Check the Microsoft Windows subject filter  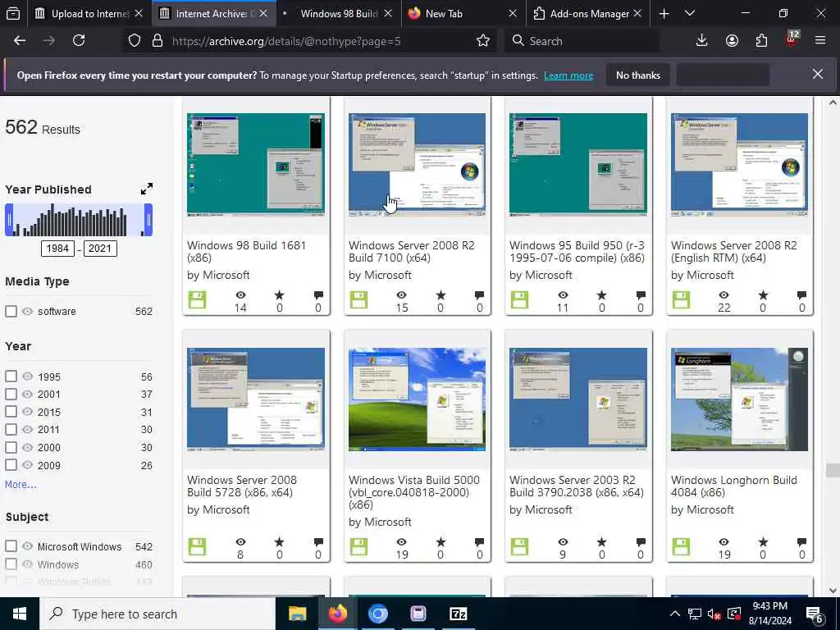[11, 546]
